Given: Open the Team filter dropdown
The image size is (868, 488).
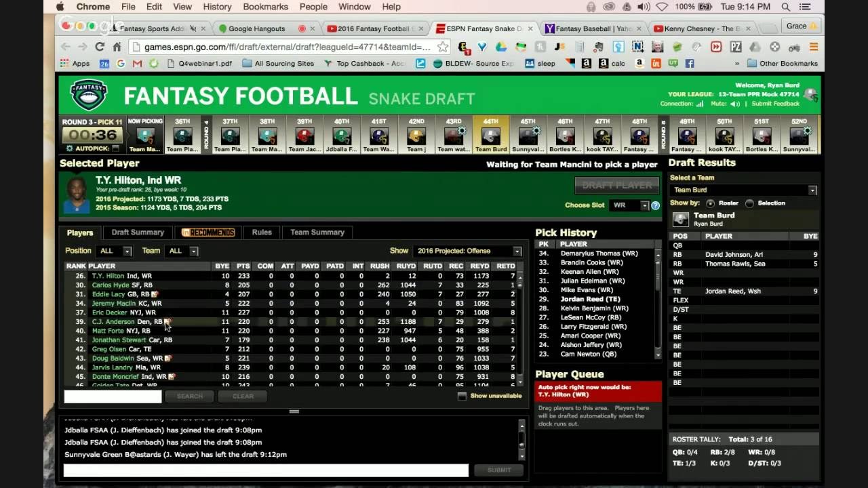Looking at the screenshot, I should (182, 251).
